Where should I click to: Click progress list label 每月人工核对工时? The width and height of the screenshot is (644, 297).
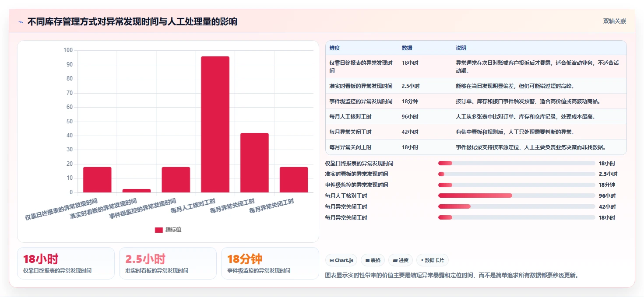point(346,196)
